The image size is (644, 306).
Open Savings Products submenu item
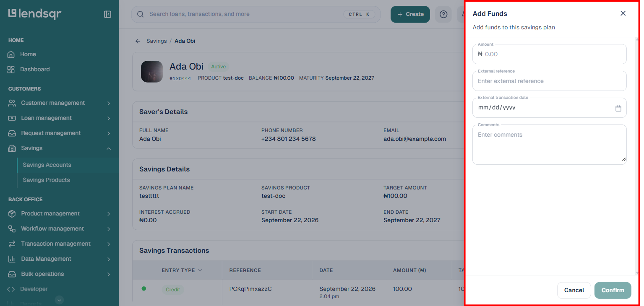pos(47,180)
